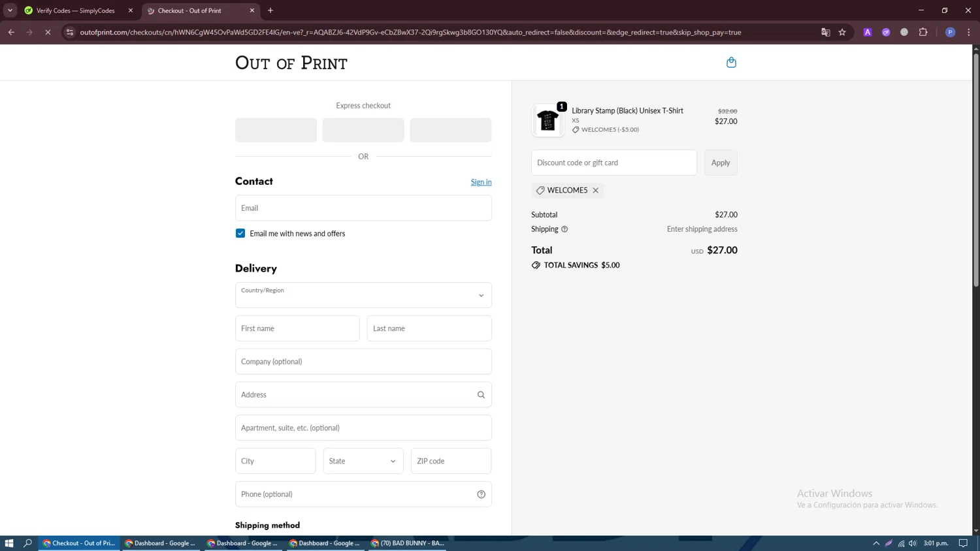Go back to the previous page
Image resolution: width=980 pixels, height=551 pixels.
pos(11,32)
